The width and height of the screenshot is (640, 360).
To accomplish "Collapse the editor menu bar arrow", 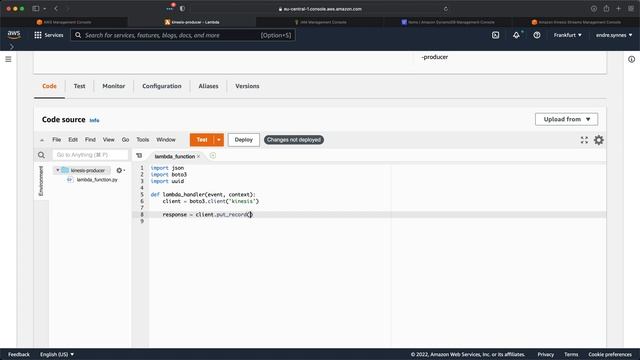I will pyautogui.click(x=42, y=140).
